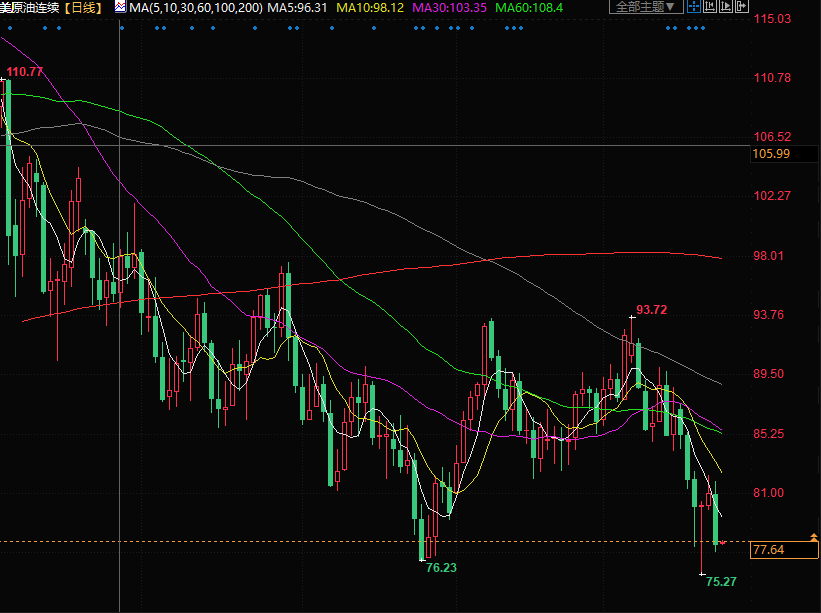Viewport: 821px width, 613px height.
Task: Click the 日线 period label
Action: (x=83, y=7)
